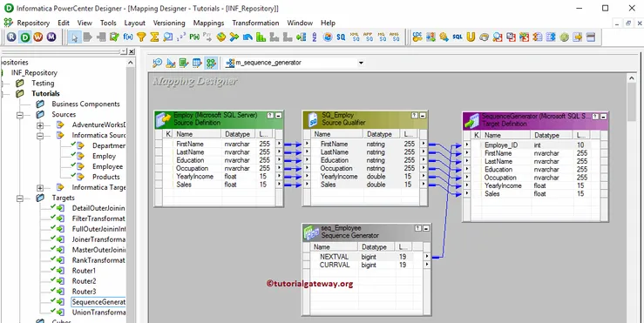Minimize the SQ_Employ Source Qualifier box
Screen dimensions: 644x323
[423, 116]
